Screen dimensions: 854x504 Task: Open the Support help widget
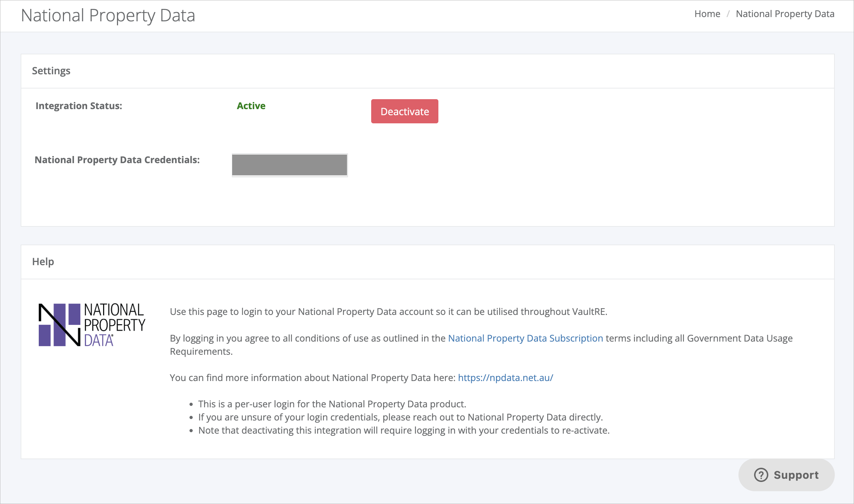click(786, 475)
